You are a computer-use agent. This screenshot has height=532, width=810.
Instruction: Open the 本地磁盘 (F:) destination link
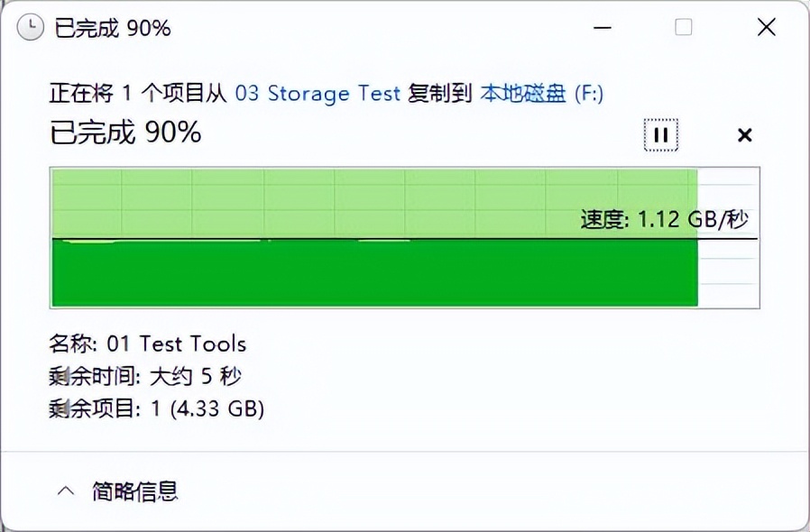(541, 93)
